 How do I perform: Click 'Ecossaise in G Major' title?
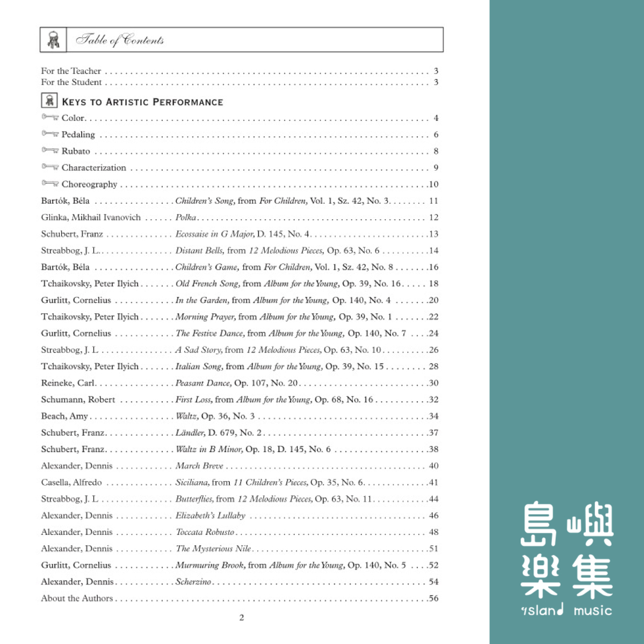coord(215,234)
